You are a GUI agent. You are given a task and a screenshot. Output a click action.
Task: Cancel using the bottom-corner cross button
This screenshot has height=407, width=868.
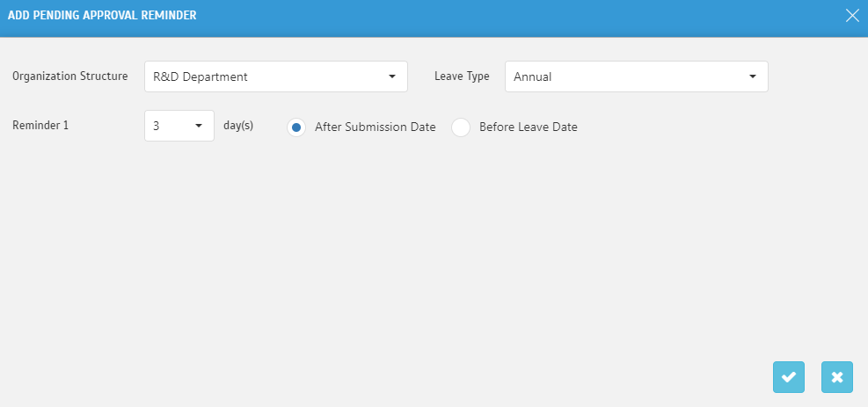pyautogui.click(x=837, y=377)
